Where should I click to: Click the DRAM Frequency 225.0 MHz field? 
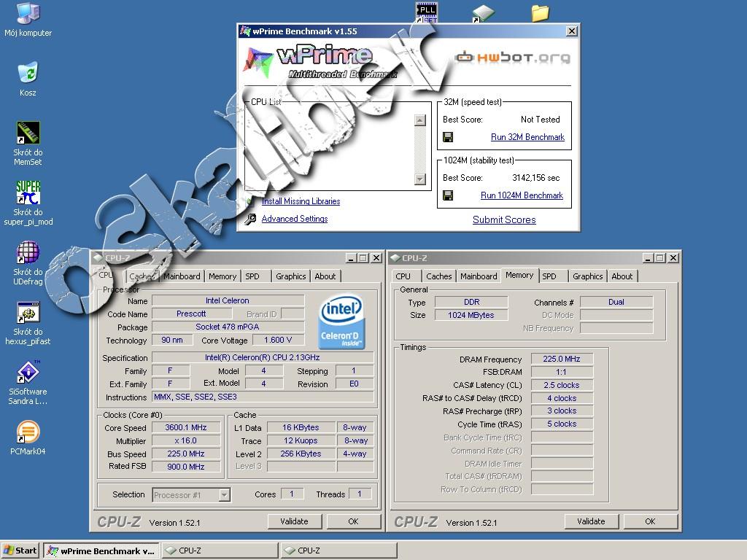click(561, 359)
